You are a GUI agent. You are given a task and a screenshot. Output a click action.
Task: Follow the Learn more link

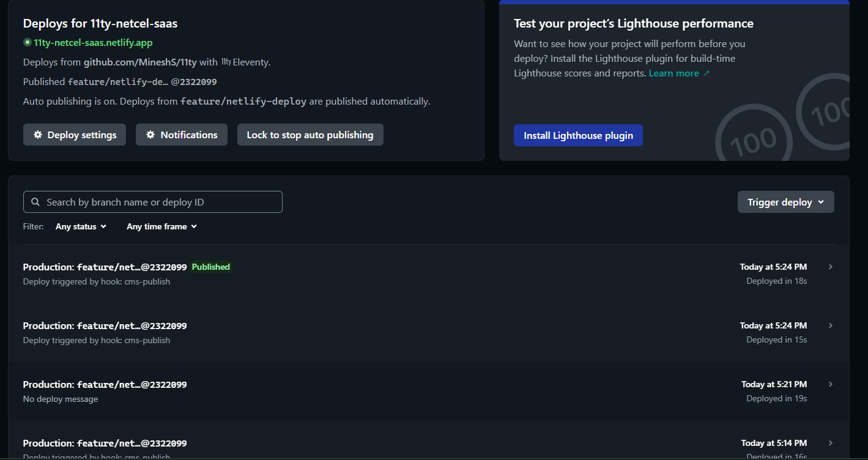click(x=673, y=73)
